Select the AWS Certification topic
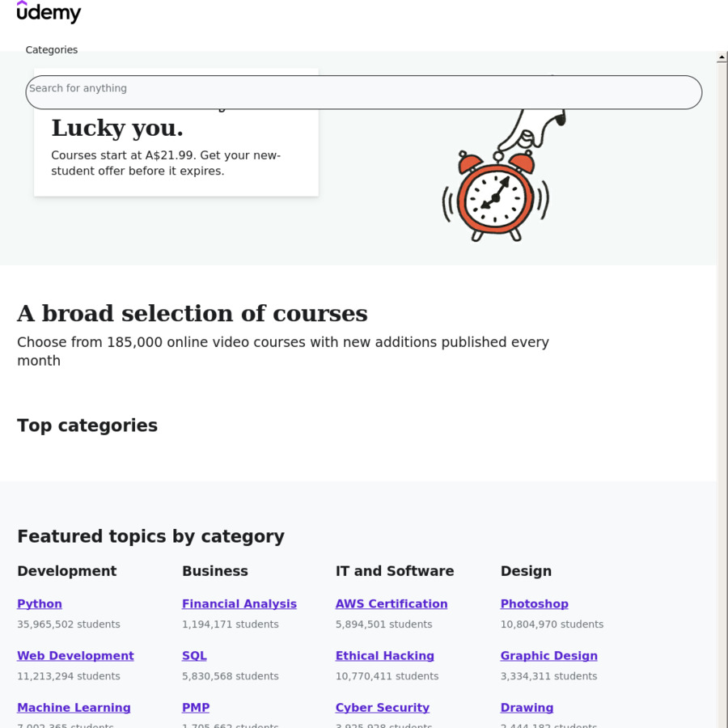This screenshot has height=728, width=728. tap(391, 603)
